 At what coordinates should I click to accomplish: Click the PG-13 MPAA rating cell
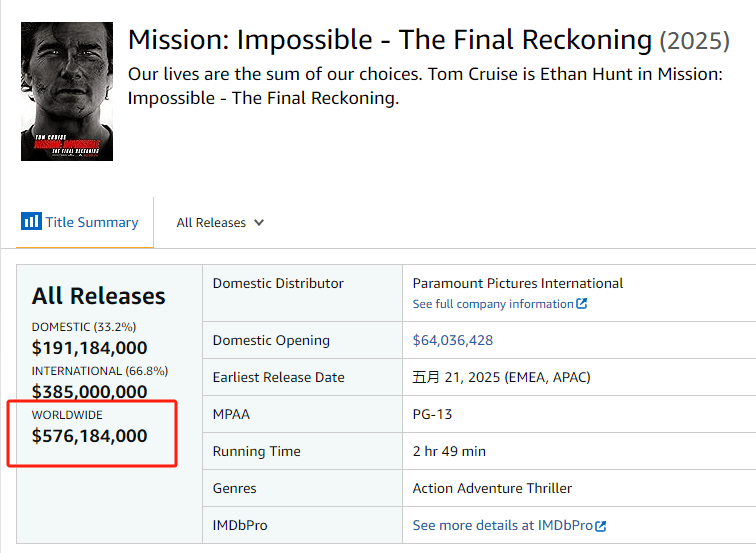click(x=579, y=414)
